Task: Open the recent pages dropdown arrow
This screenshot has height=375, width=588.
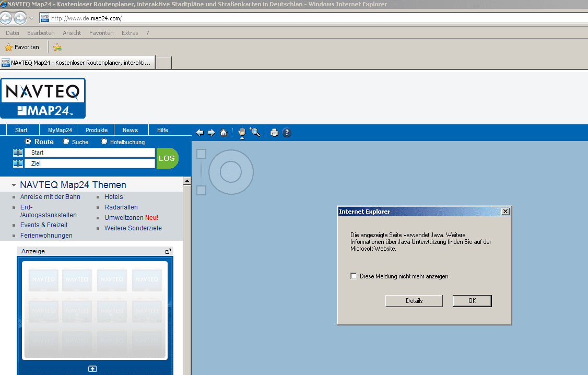Action: (31, 18)
